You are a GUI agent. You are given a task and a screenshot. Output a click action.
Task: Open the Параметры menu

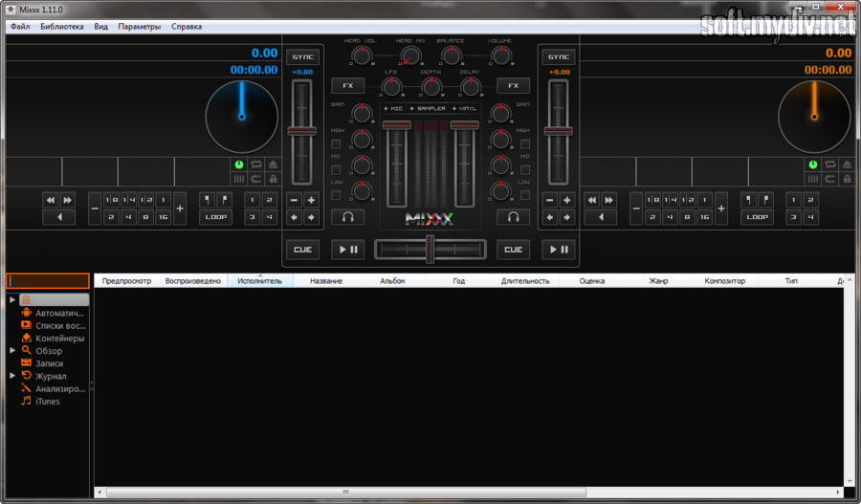tap(139, 27)
